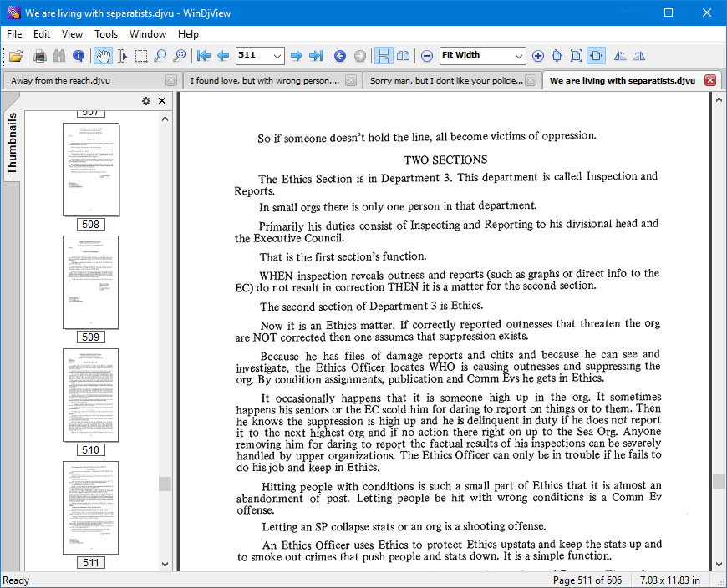Go to the previous page arrow
The height and width of the screenshot is (588, 727).
click(223, 56)
